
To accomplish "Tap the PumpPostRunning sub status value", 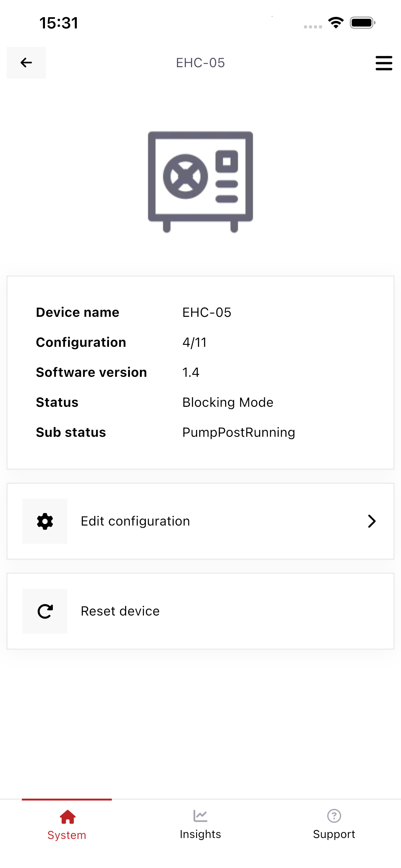I will [x=238, y=432].
